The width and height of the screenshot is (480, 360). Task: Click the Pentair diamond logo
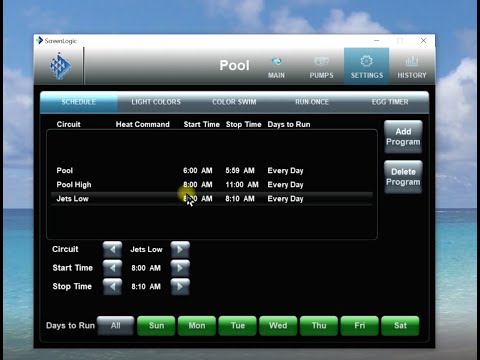coord(60,66)
